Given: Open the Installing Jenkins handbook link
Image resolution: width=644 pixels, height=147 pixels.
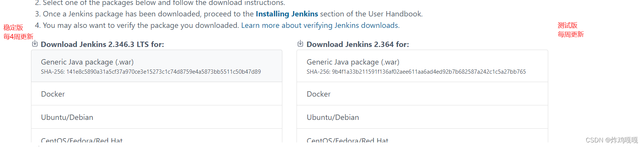Looking at the screenshot, I should 287,14.
